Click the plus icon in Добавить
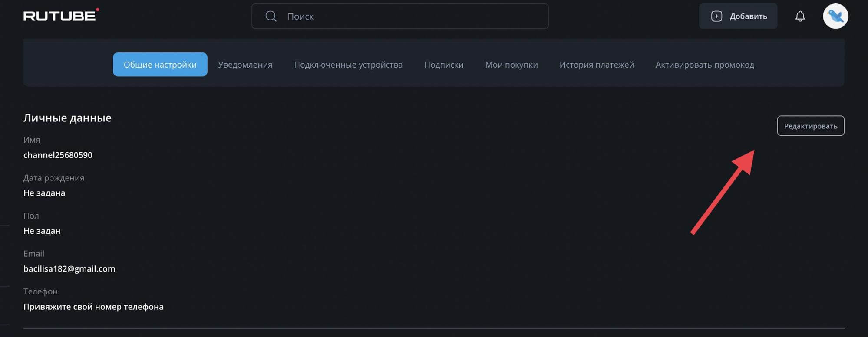Screen dimensions: 868x337 716,16
